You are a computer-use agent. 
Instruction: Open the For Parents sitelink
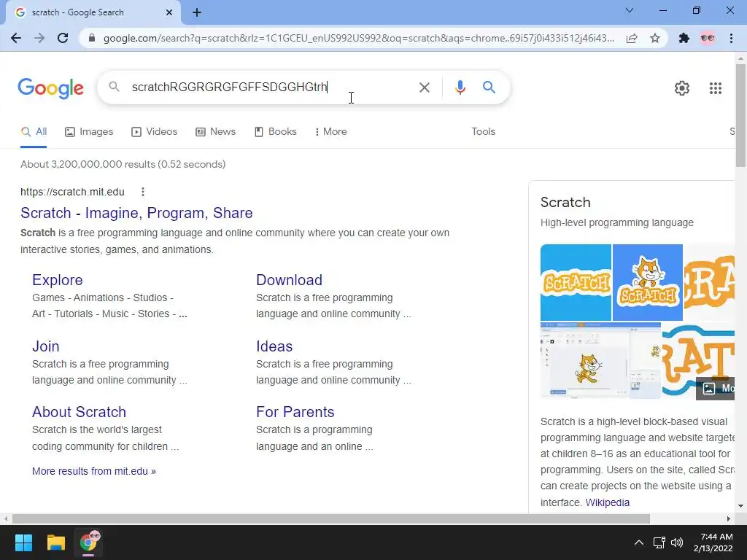[x=295, y=412]
